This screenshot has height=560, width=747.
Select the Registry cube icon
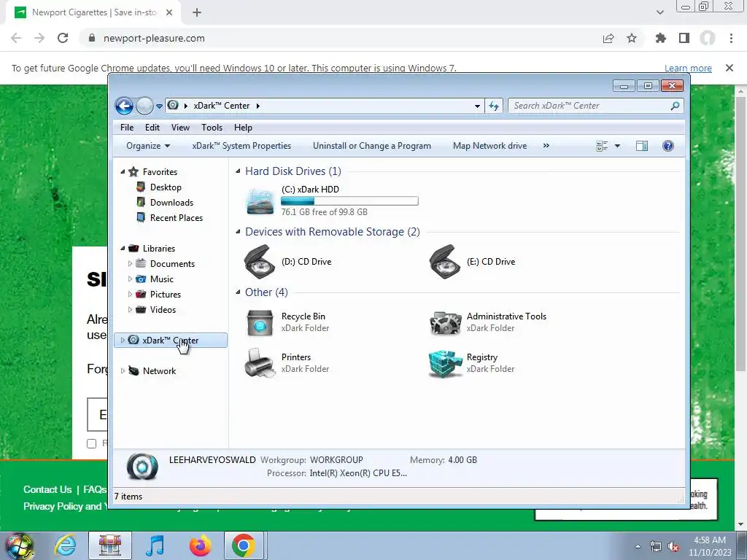tap(445, 364)
